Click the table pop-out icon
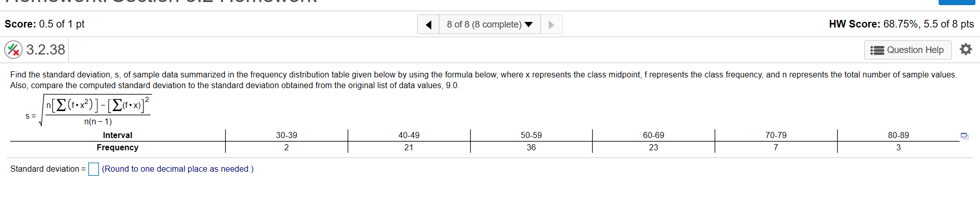Viewport: 980px width, 215px height. pos(964,136)
